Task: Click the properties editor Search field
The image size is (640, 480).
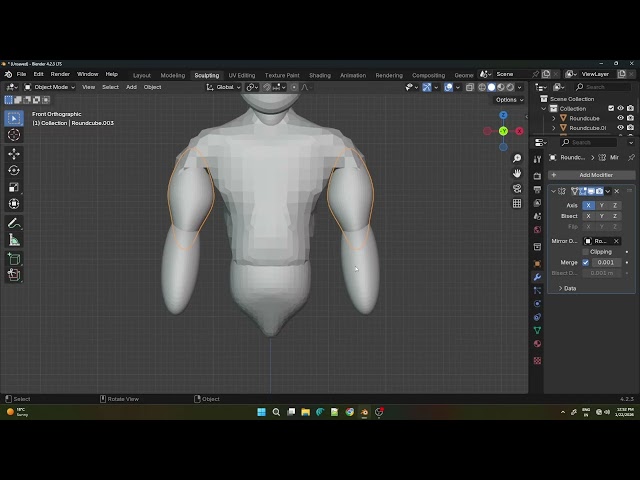Action: pyautogui.click(x=588, y=142)
